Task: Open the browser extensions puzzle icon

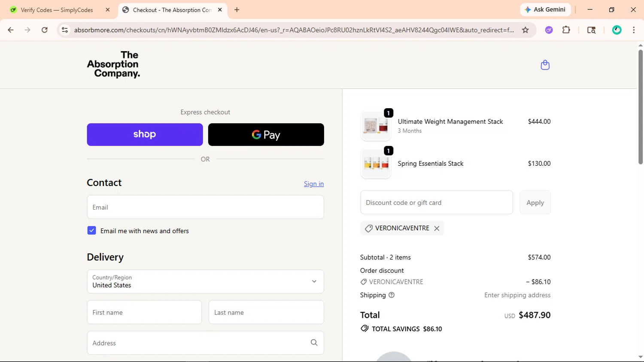Action: (566, 30)
